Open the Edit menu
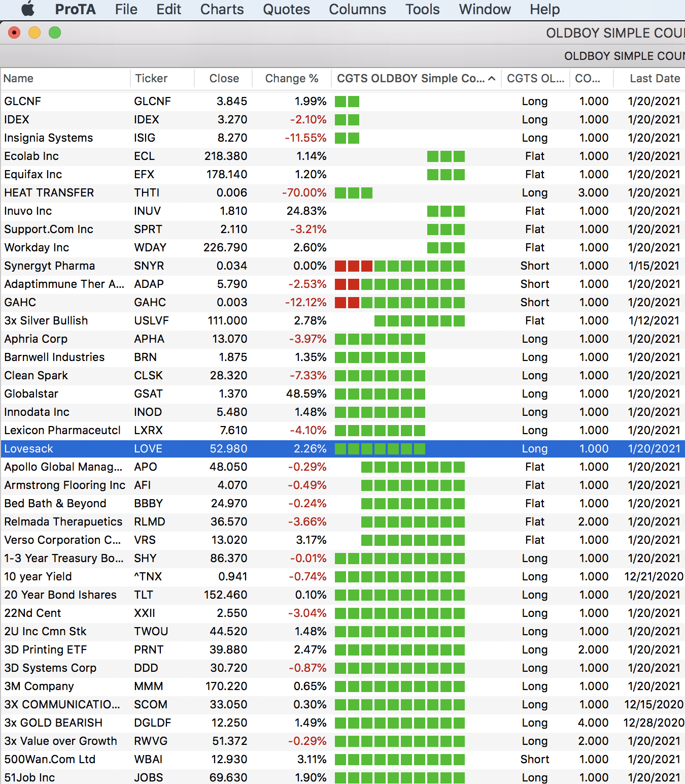 pos(168,9)
